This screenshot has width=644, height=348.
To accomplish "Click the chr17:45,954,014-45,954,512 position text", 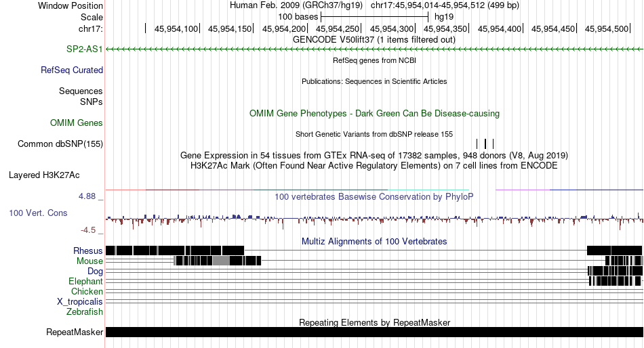I will pos(445,5).
